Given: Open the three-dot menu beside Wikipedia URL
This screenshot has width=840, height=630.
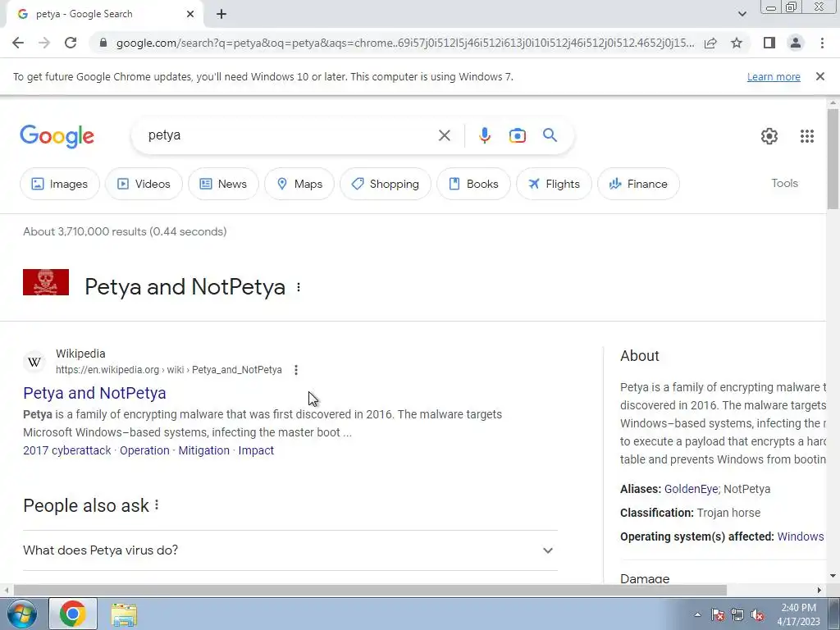Looking at the screenshot, I should (295, 370).
